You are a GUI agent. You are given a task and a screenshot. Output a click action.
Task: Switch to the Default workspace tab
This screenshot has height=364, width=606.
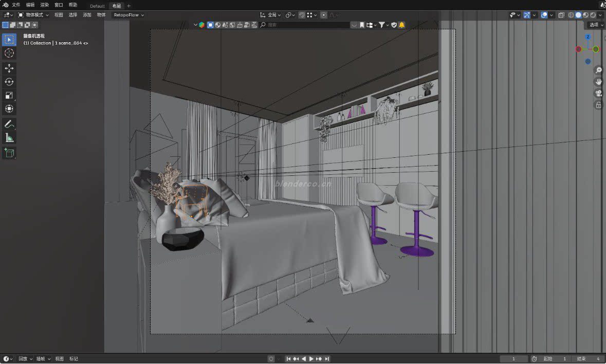point(97,6)
